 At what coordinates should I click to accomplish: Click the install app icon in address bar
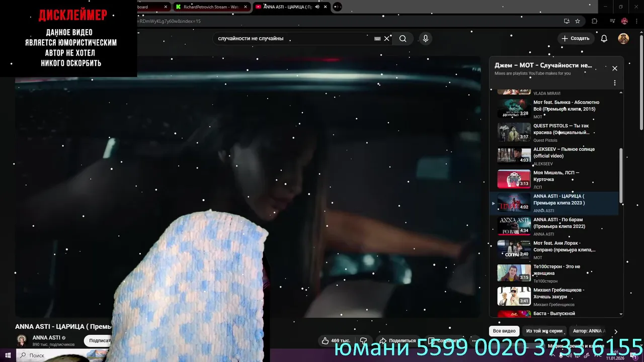[x=567, y=21]
